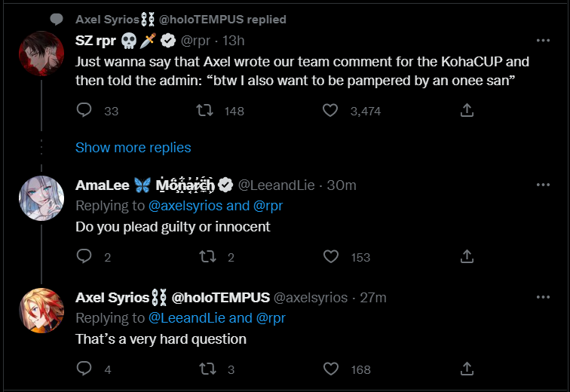Open AmaLee's profile picture
This screenshot has width=570, height=392.
click(41, 198)
